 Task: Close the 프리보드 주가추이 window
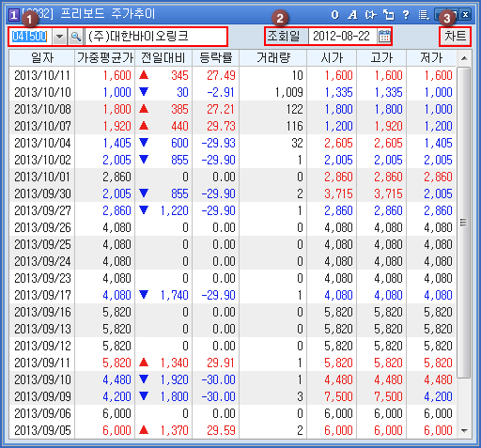coord(465,14)
